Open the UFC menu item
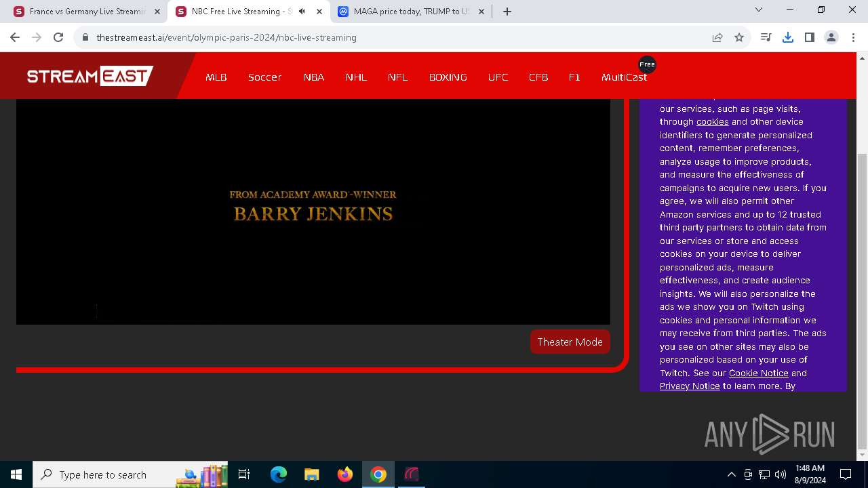The width and height of the screenshot is (868, 488). pyautogui.click(x=498, y=77)
